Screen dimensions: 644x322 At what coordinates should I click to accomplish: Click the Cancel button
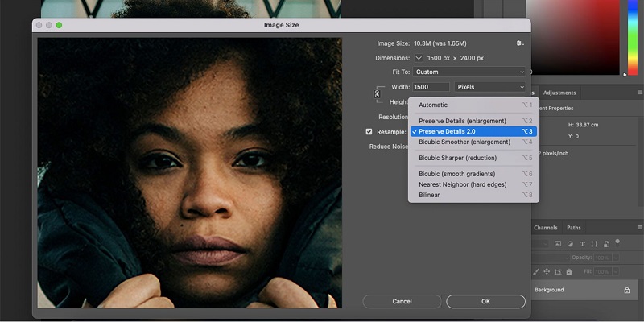tap(402, 301)
